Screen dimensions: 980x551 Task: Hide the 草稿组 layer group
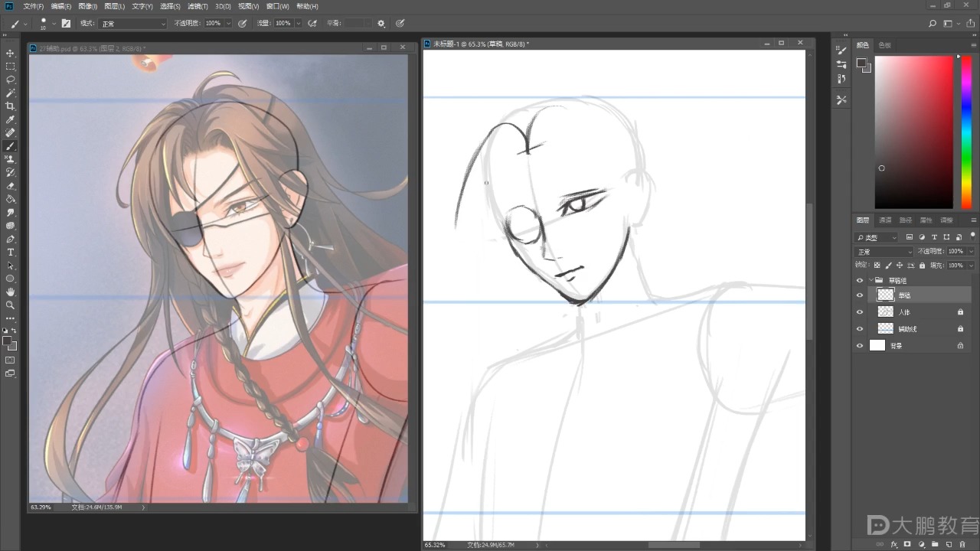click(860, 280)
